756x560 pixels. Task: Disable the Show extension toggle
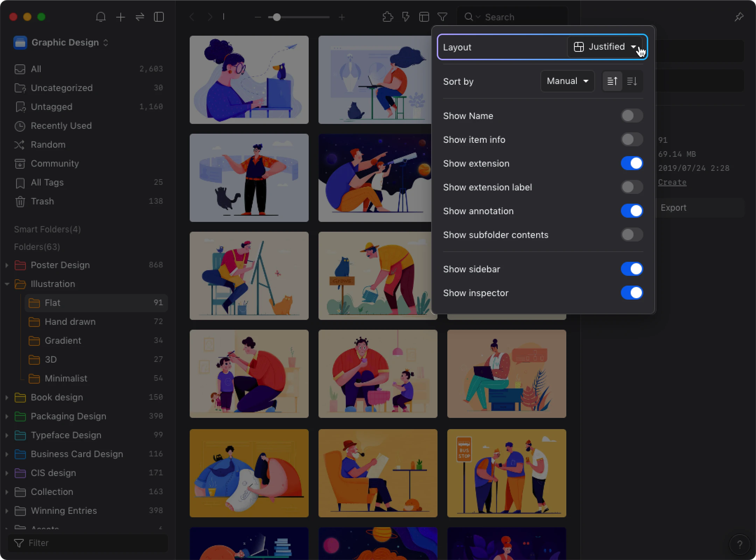(632, 163)
